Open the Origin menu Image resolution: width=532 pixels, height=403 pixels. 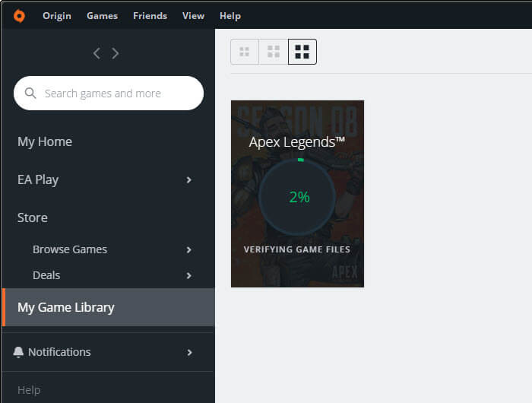point(57,16)
